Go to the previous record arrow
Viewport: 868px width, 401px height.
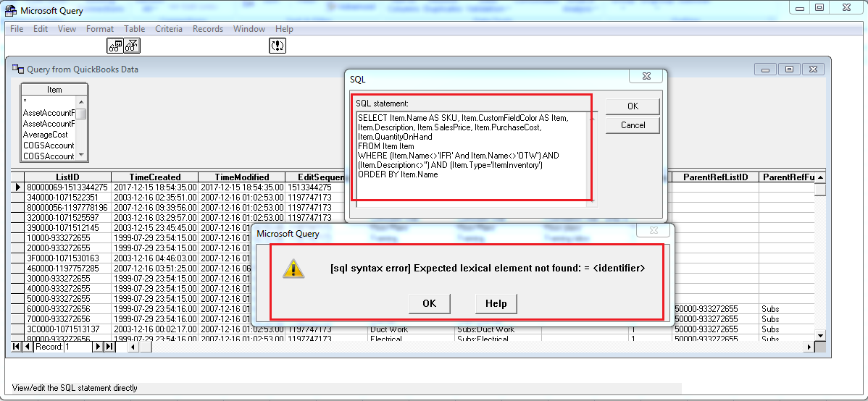(27, 347)
